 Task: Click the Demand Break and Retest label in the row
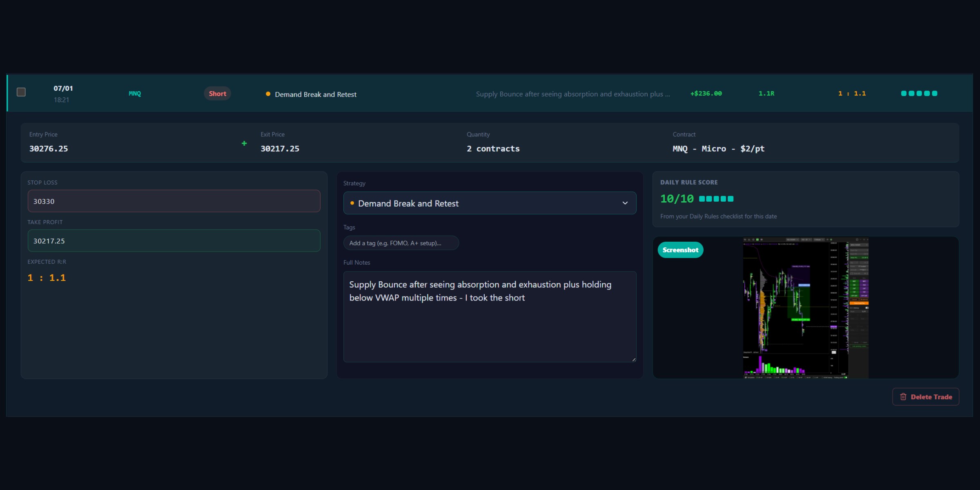316,94
